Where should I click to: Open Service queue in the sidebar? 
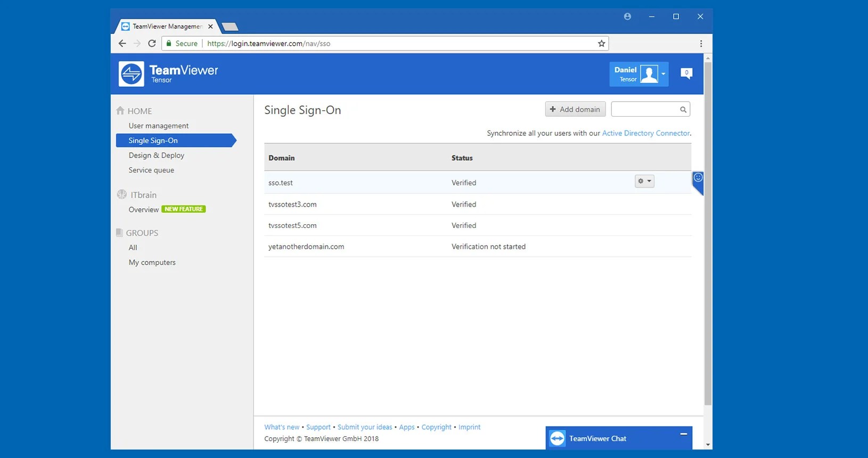tap(151, 170)
